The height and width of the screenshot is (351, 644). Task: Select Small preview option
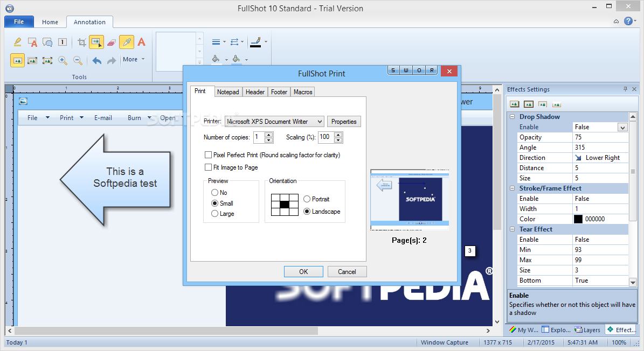(214, 203)
